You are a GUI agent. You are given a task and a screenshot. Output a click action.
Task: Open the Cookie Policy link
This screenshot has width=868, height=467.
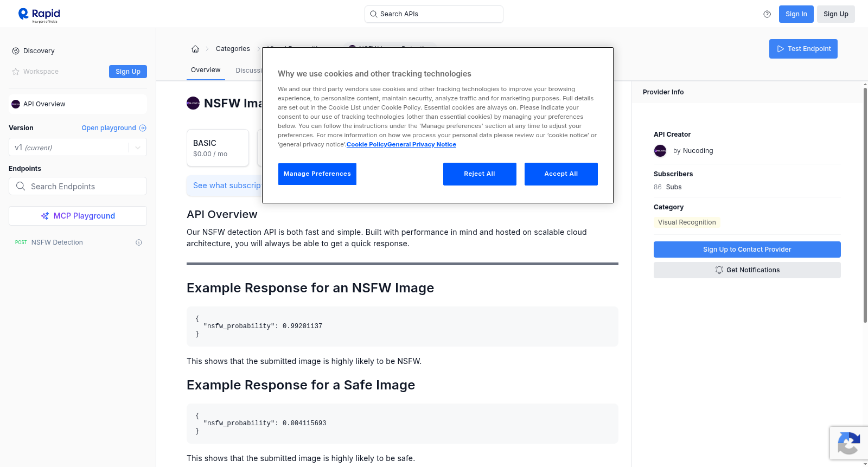pyautogui.click(x=367, y=144)
